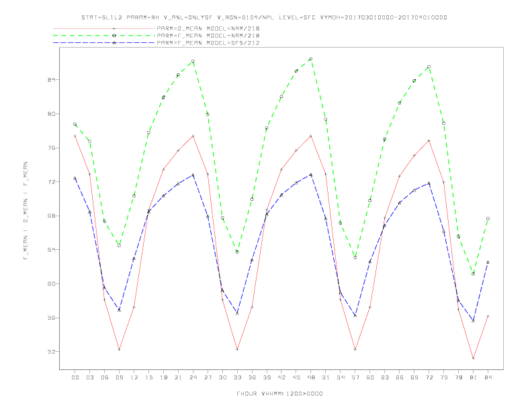Click green NAM circle marker at hour 48 peak
This screenshot has width=532, height=411.
coord(311,58)
